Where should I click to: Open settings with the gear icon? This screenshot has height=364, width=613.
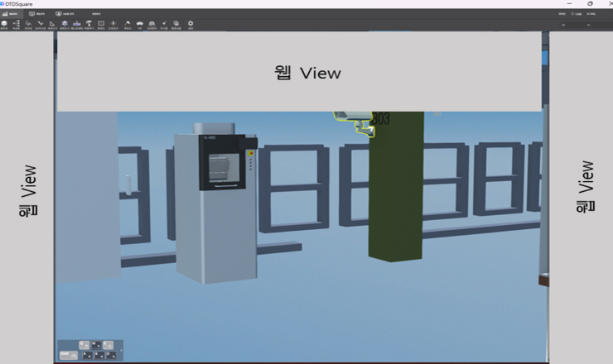click(191, 24)
